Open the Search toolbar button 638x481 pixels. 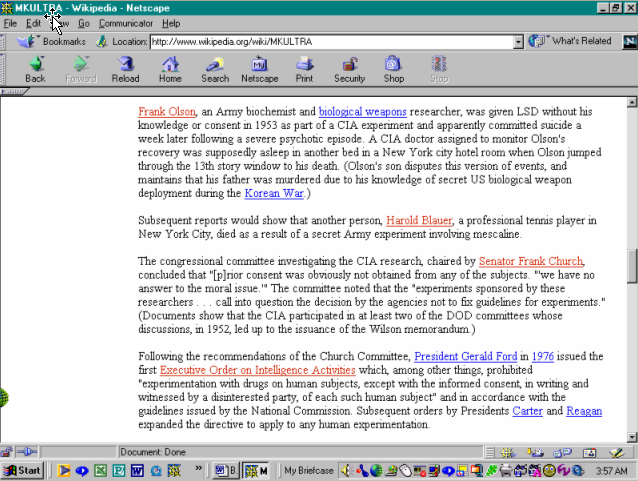(x=214, y=69)
